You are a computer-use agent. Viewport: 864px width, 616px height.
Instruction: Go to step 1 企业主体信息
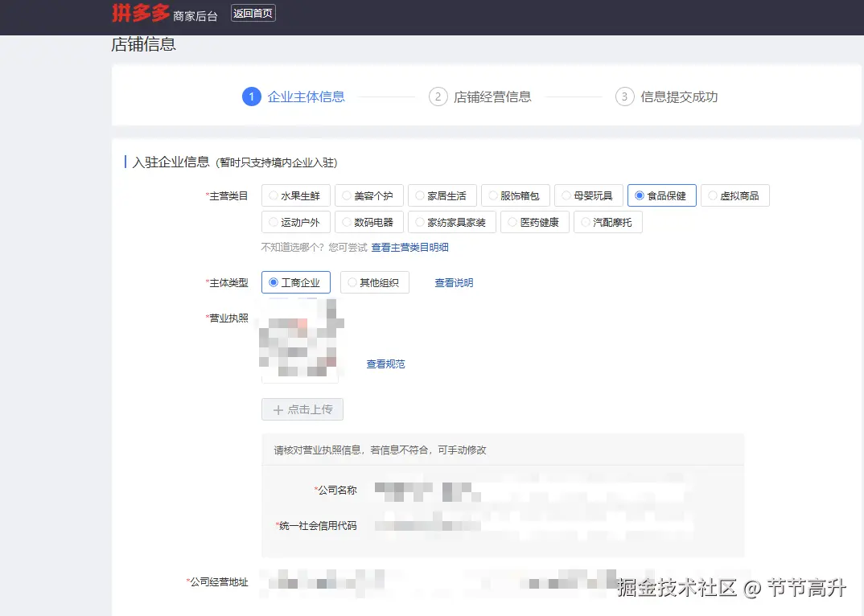pos(294,97)
